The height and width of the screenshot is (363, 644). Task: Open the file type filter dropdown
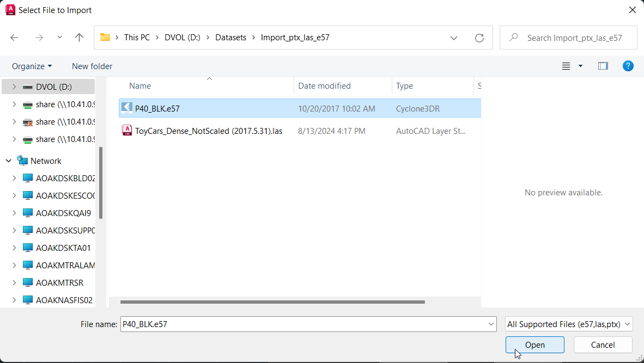(x=568, y=324)
